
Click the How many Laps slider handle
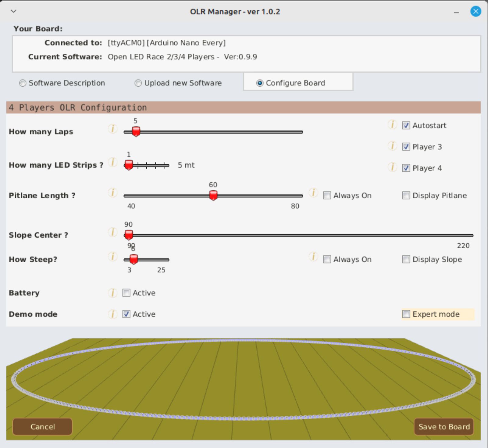click(x=136, y=132)
